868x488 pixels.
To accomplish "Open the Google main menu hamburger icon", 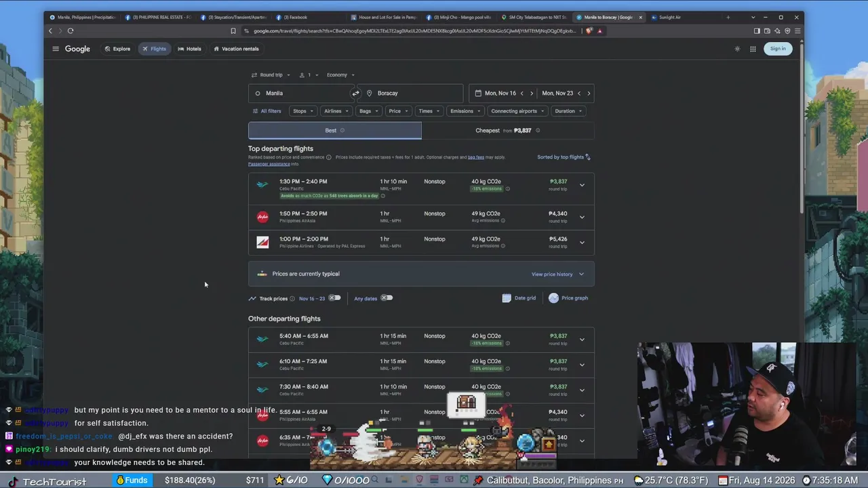I will click(x=56, y=49).
